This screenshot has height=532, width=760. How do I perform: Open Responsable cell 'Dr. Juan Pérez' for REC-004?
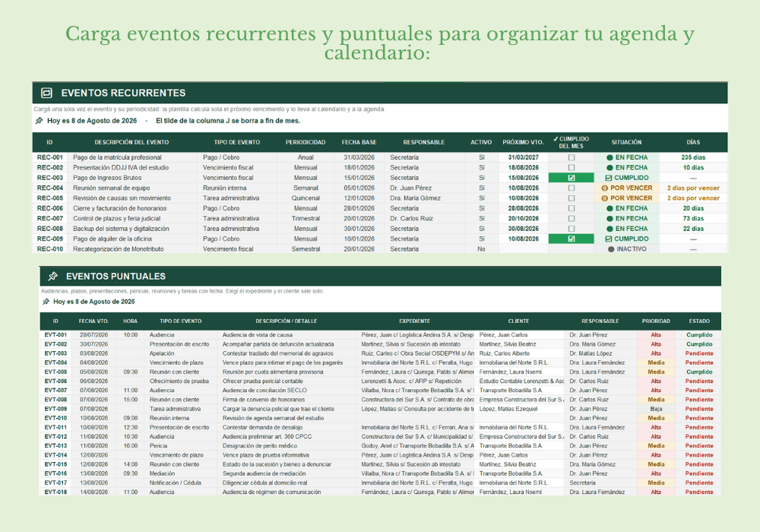point(424,188)
